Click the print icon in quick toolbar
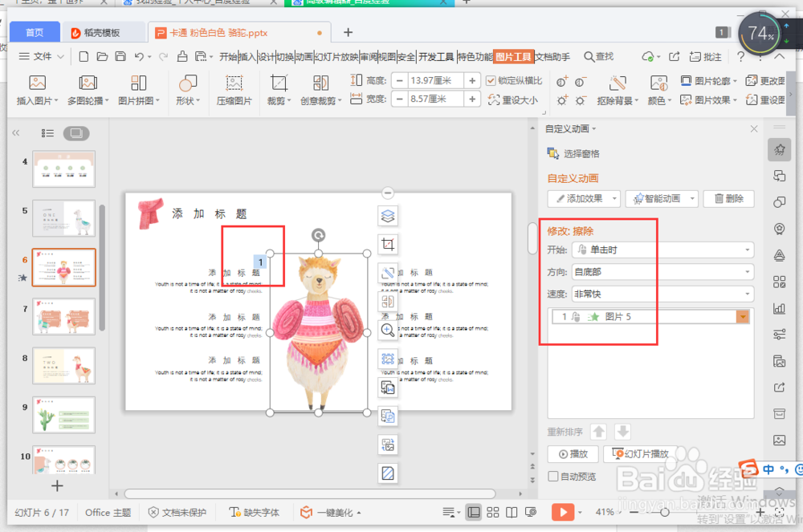Viewport: 803px width, 532px height. click(181, 56)
